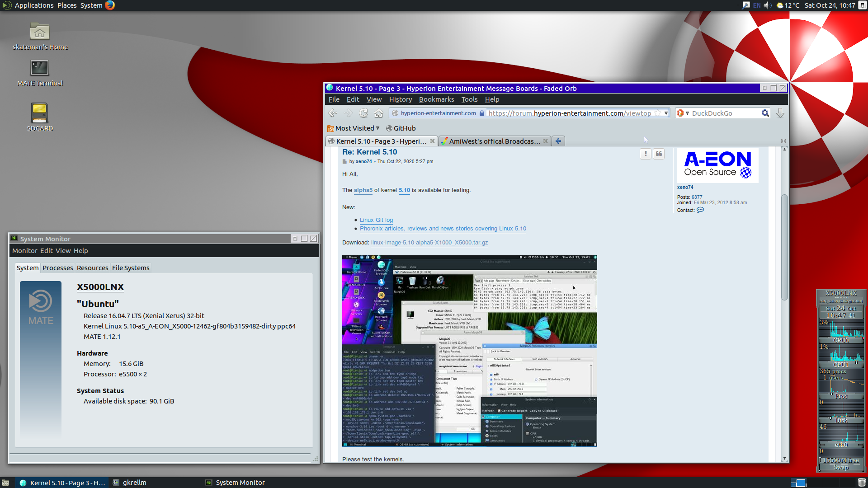Switch to the Resources tab
The height and width of the screenshot is (488, 868).
coord(92,268)
